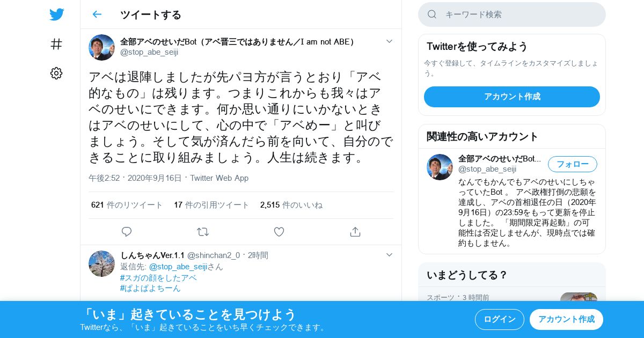The height and width of the screenshot is (338, 644).
Task: Click the キーワード検索 search field
Action: pyautogui.click(x=512, y=14)
